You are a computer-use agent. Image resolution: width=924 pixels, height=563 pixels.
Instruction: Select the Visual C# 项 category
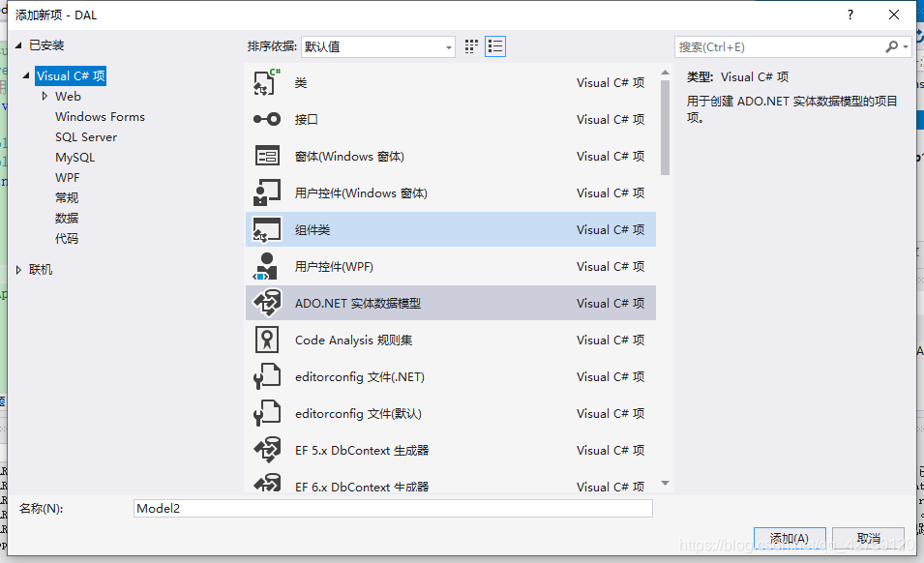(71, 76)
